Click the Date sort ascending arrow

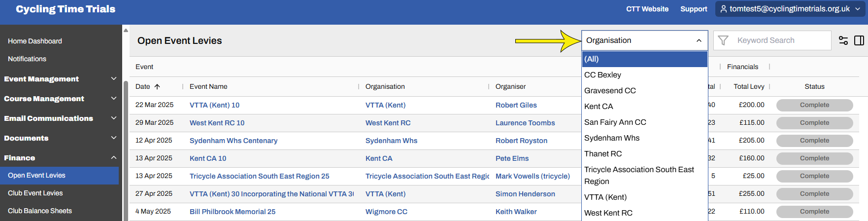click(157, 87)
